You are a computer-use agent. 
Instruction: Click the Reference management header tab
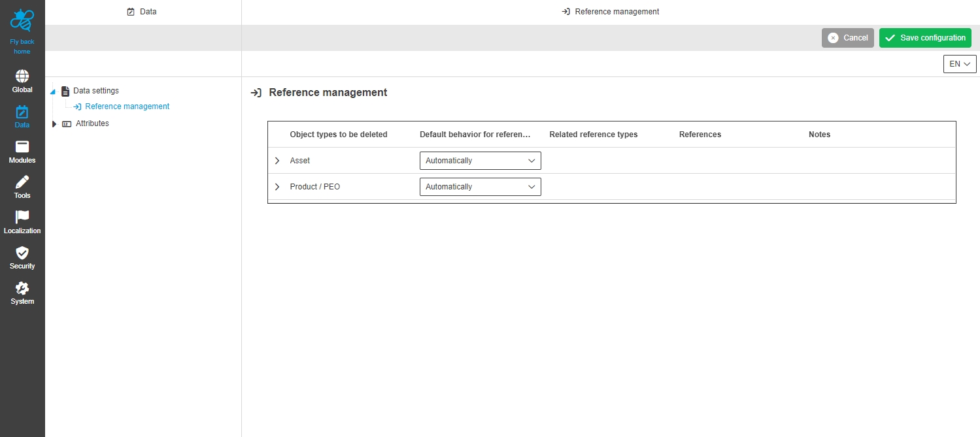pyautogui.click(x=611, y=12)
